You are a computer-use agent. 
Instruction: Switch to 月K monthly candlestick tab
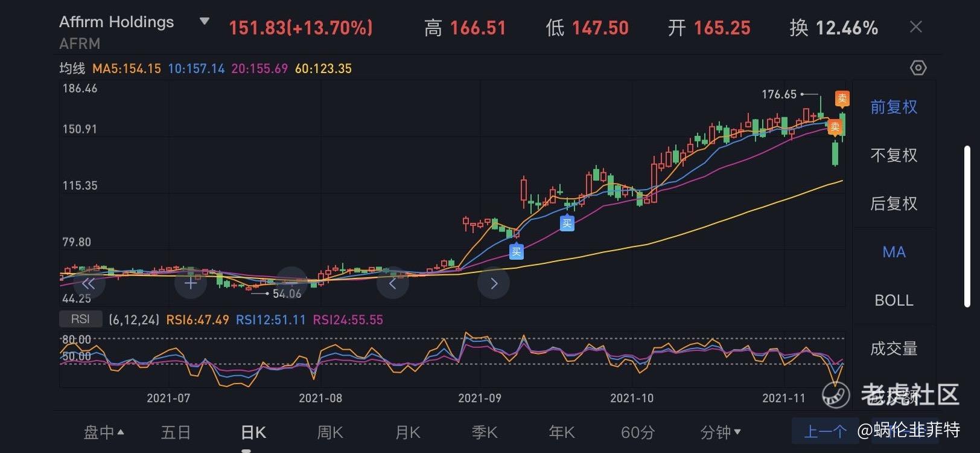click(x=408, y=432)
